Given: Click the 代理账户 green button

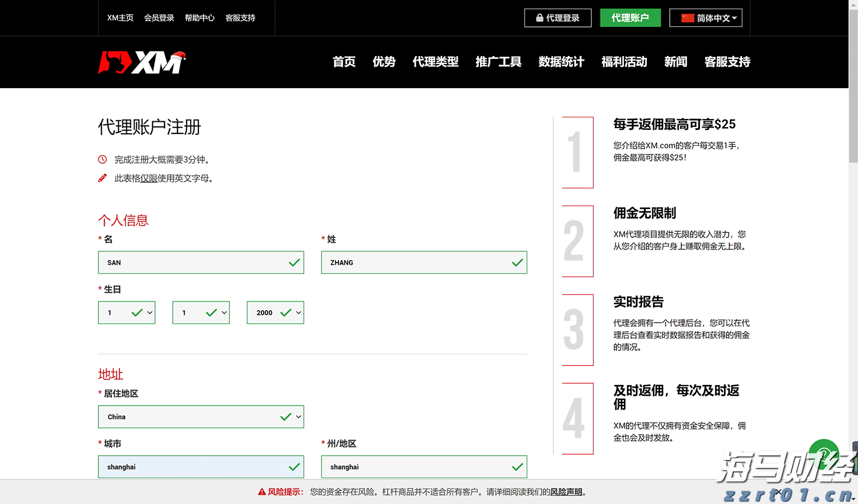Looking at the screenshot, I should tap(630, 18).
